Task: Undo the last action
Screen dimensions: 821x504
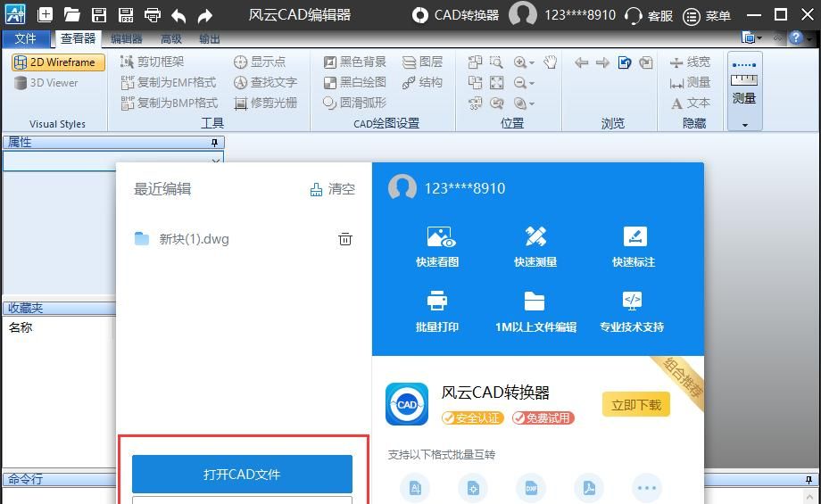Action: click(178, 16)
